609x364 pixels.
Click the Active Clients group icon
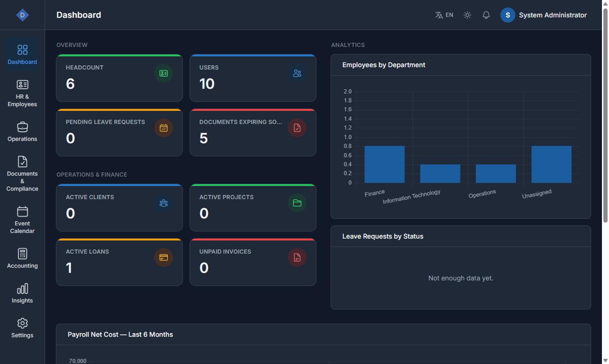click(164, 203)
